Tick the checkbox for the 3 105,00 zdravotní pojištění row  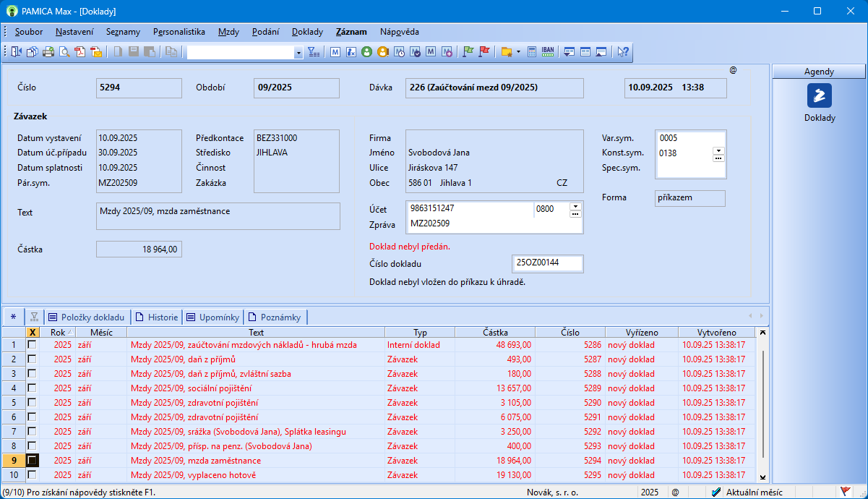coord(32,403)
